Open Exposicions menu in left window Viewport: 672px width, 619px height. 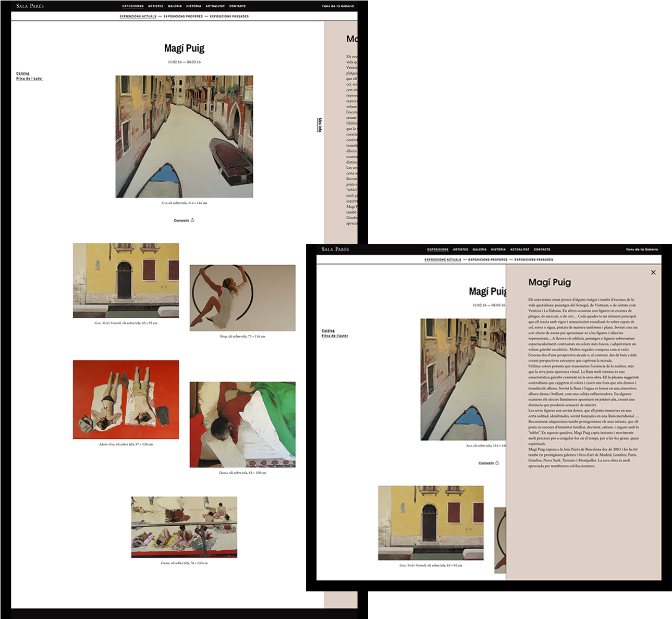point(133,6)
